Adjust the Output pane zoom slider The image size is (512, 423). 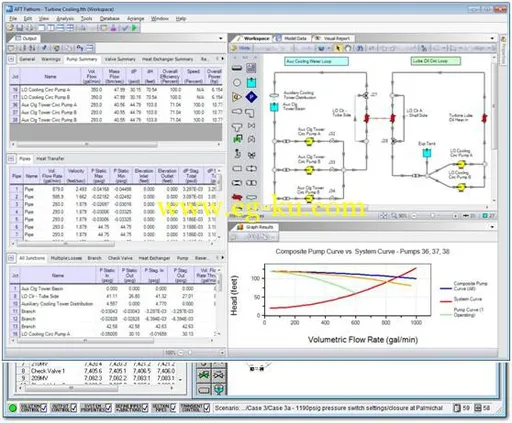[x=190, y=353]
